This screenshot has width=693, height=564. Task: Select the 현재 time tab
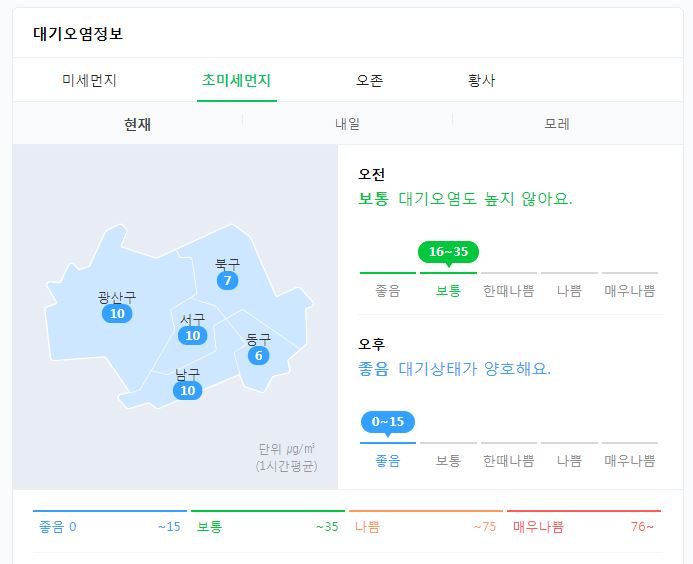(x=137, y=124)
